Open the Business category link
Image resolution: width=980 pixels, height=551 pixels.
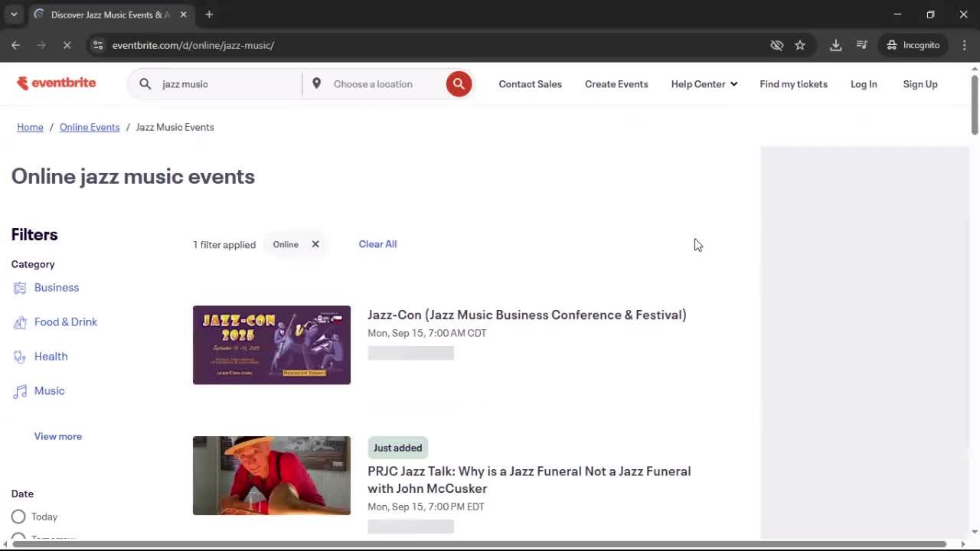(x=57, y=288)
